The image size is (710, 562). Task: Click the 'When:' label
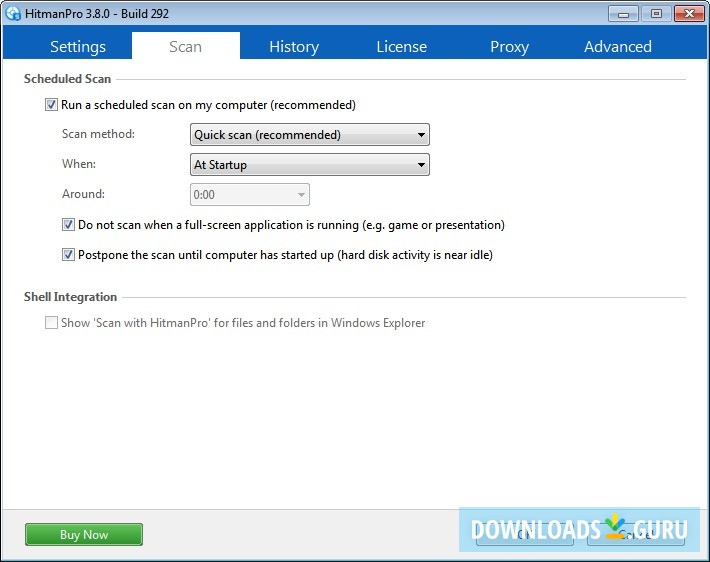click(79, 163)
